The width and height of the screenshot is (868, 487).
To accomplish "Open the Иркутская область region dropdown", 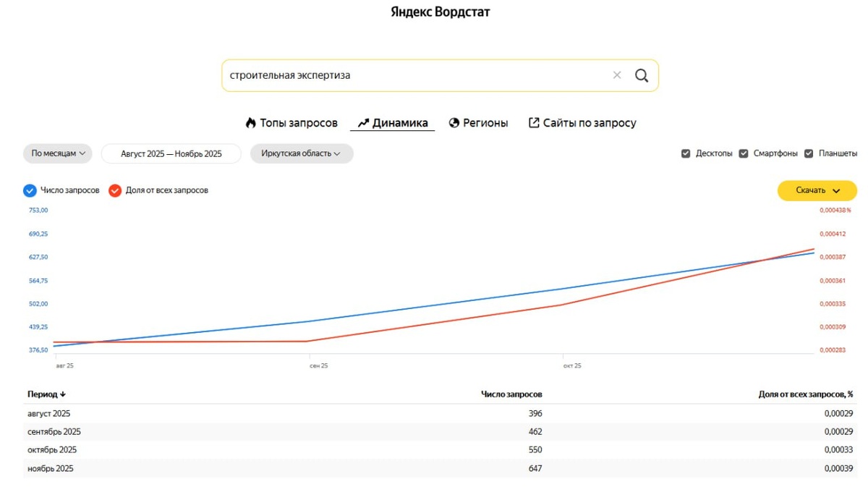I will pyautogui.click(x=302, y=153).
